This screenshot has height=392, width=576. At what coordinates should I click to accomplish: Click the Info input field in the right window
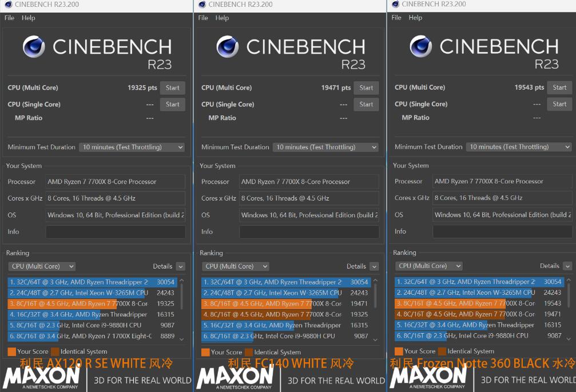[502, 231]
